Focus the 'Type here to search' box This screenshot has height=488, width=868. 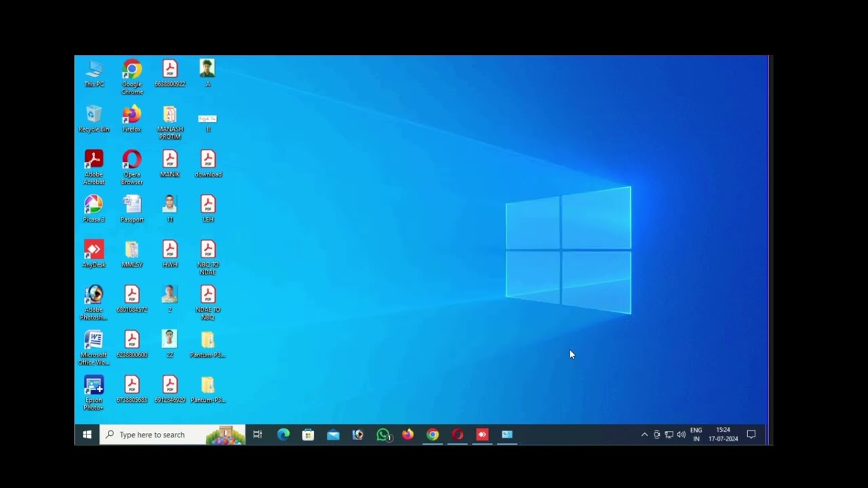pos(172,434)
